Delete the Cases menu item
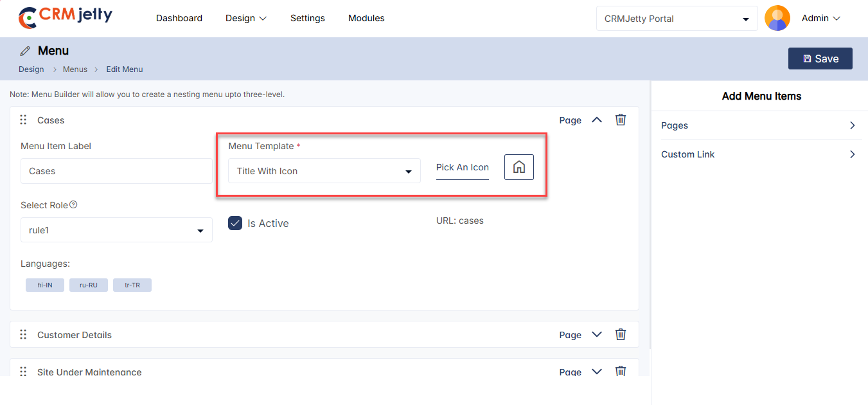The width and height of the screenshot is (868, 405). click(x=620, y=120)
